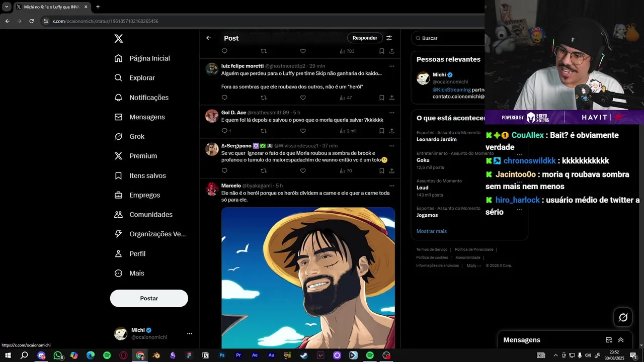Repost luiz felipe moretti's comment

[264, 98]
